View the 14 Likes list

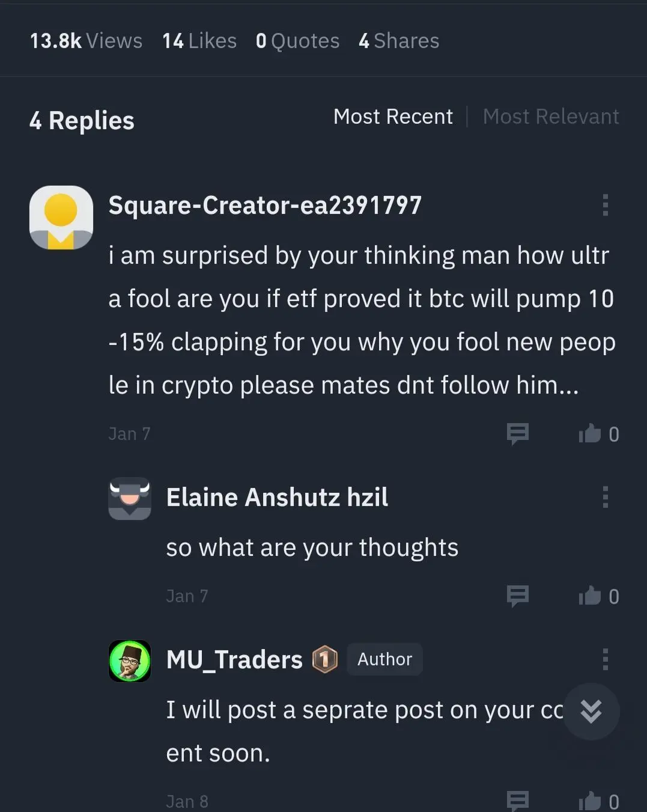[x=199, y=41]
